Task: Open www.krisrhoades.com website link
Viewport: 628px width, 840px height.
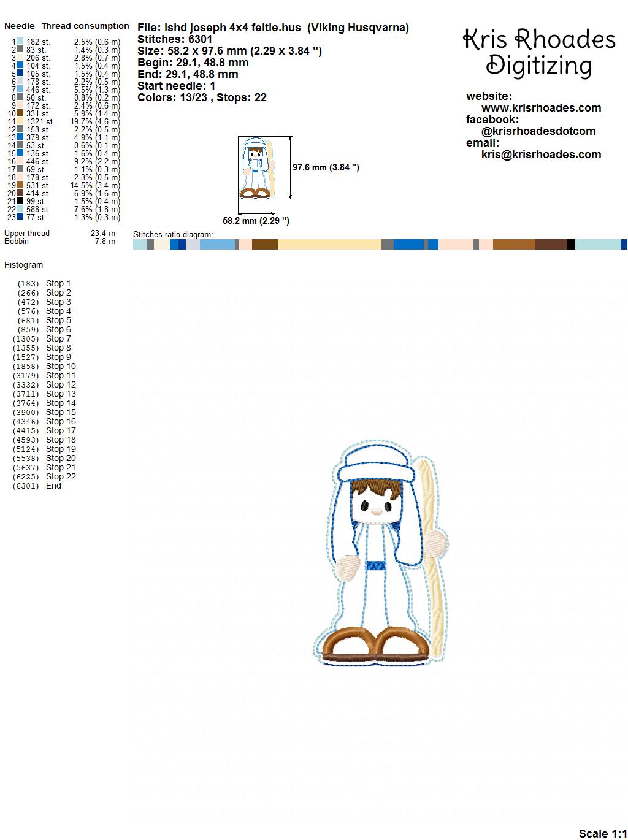Action: (x=541, y=108)
